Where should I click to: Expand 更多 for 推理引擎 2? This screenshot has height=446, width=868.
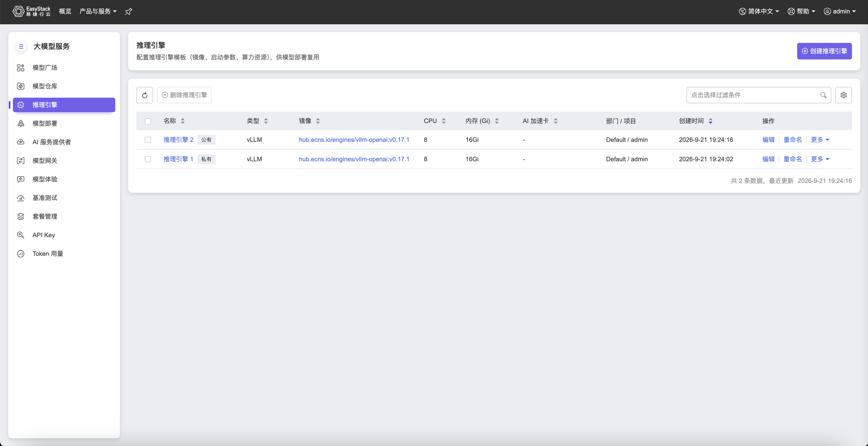[820, 140]
